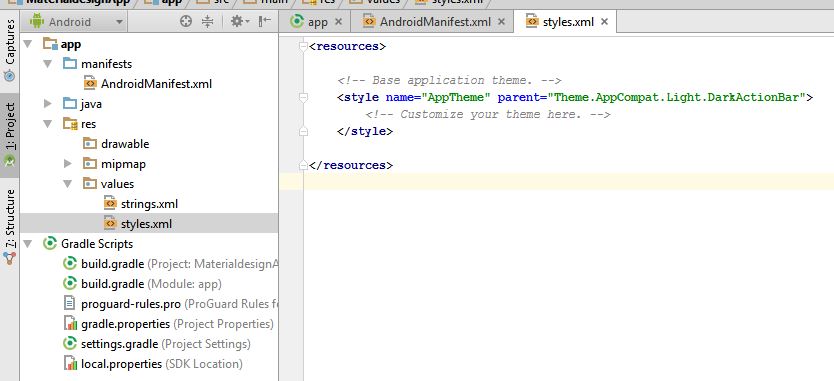This screenshot has height=381, width=834.
Task: Open the project view settings gear
Action: [x=239, y=21]
